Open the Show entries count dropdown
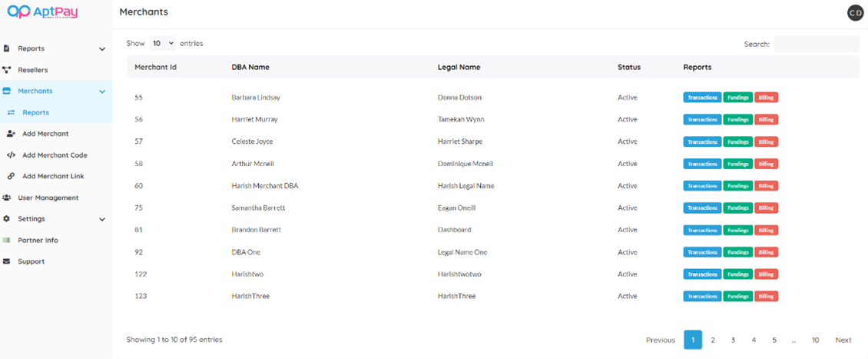Image resolution: width=868 pixels, height=359 pixels. 162,44
